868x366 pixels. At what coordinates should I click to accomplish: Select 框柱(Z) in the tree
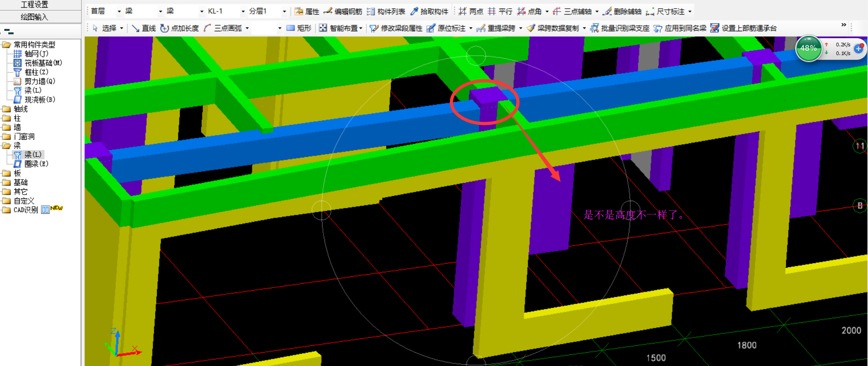click(x=31, y=72)
